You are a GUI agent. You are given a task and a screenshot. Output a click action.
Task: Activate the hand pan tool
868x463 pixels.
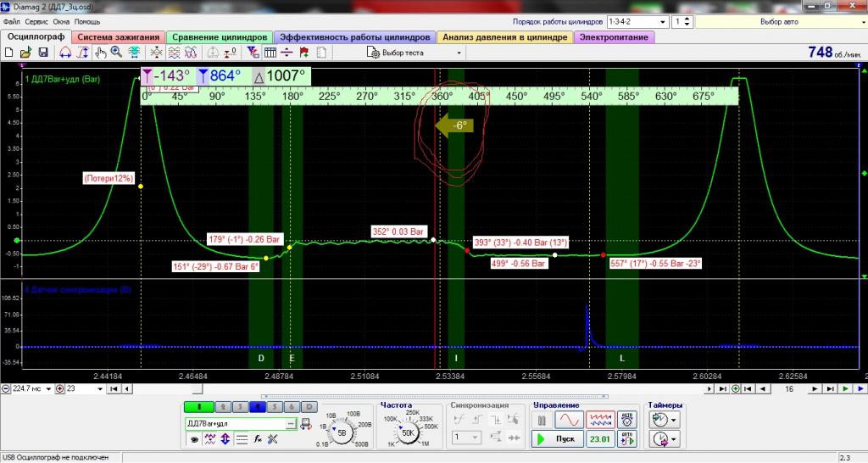(x=100, y=53)
